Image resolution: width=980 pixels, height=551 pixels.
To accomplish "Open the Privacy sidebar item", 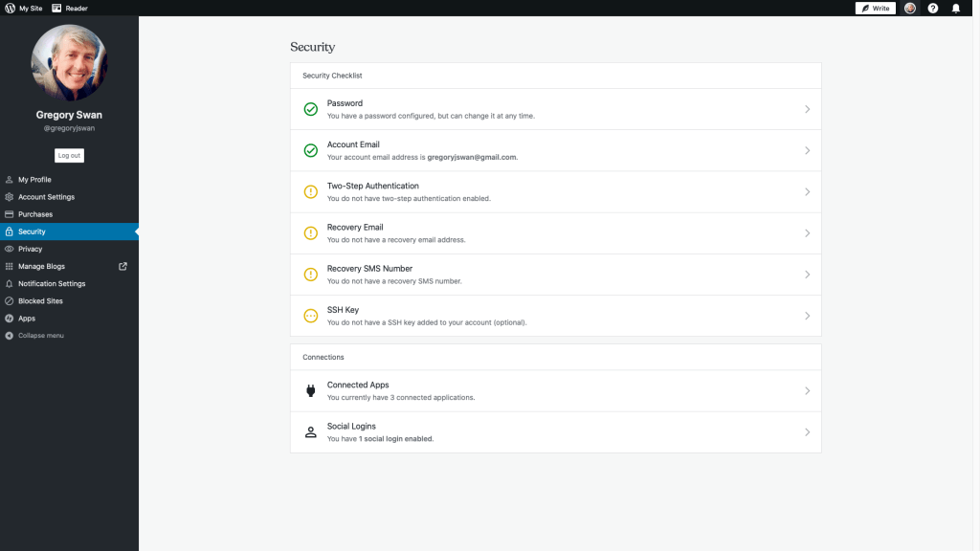I will pyautogui.click(x=31, y=249).
